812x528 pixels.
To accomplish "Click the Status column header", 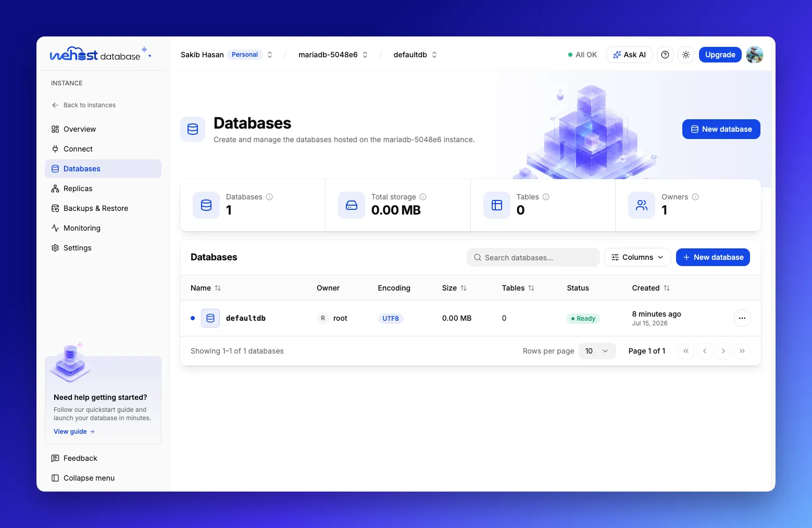I will pyautogui.click(x=578, y=288).
